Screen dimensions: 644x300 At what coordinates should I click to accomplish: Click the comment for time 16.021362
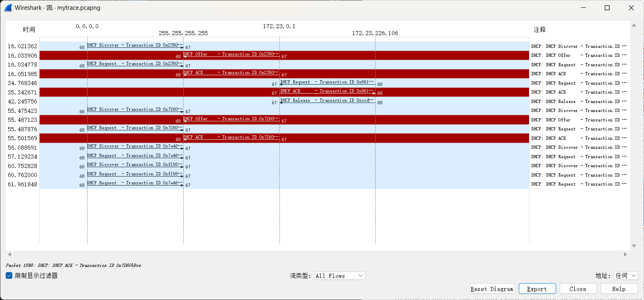[x=579, y=46]
